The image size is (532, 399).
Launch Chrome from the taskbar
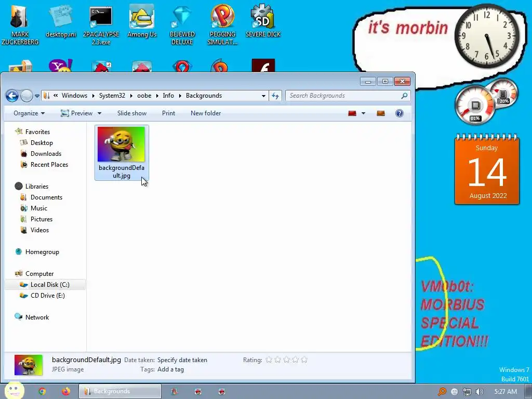(x=42, y=391)
